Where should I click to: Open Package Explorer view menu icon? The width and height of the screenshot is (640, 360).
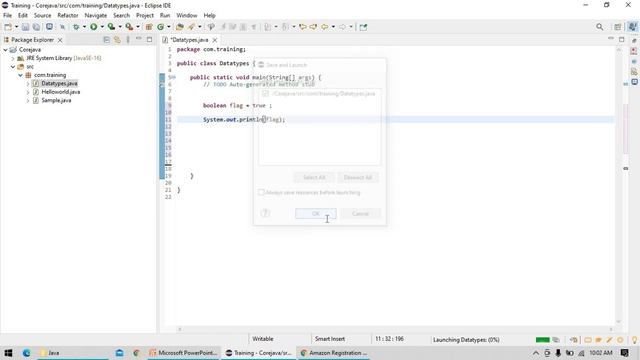coord(128,40)
